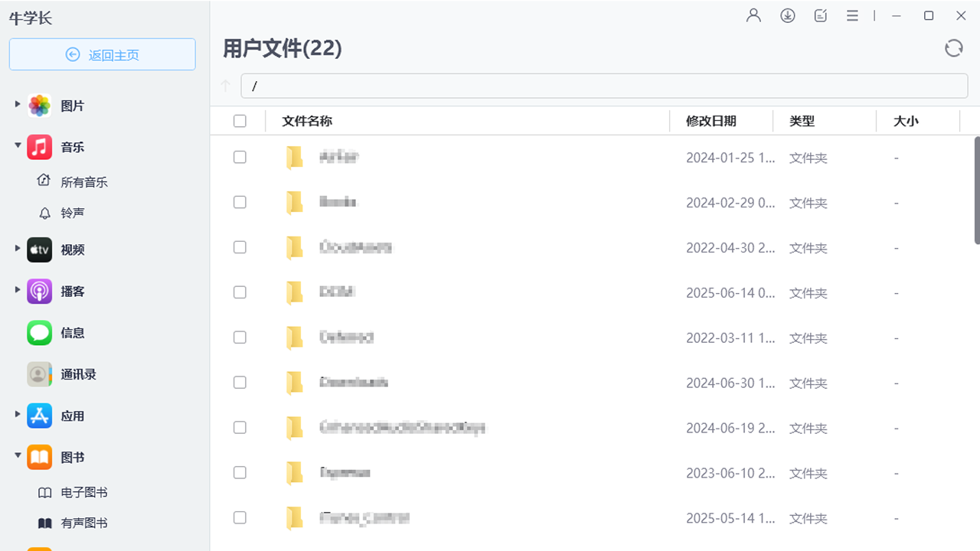Expand the Video (视频) category arrow
Screen dimensions: 980x551
(x=18, y=248)
